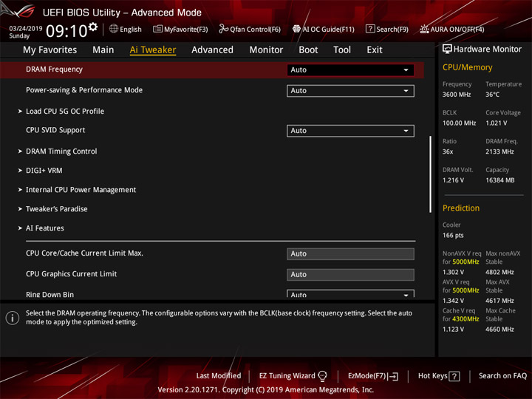The width and height of the screenshot is (532, 399).
Task: Switch to Advanced tab
Action: click(212, 50)
